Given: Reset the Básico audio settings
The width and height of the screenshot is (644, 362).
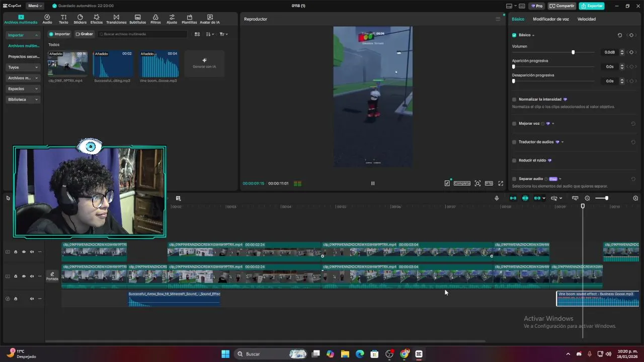Looking at the screenshot, I should [620, 35].
